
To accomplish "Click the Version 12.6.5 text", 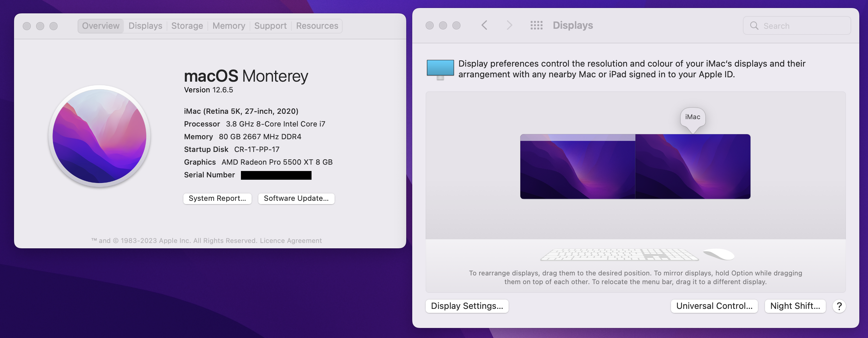I will point(208,90).
